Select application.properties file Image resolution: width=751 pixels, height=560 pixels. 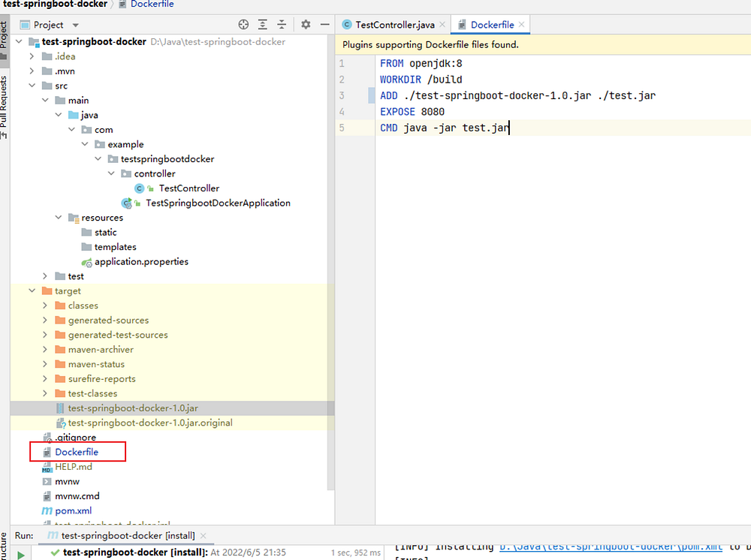pos(141,262)
